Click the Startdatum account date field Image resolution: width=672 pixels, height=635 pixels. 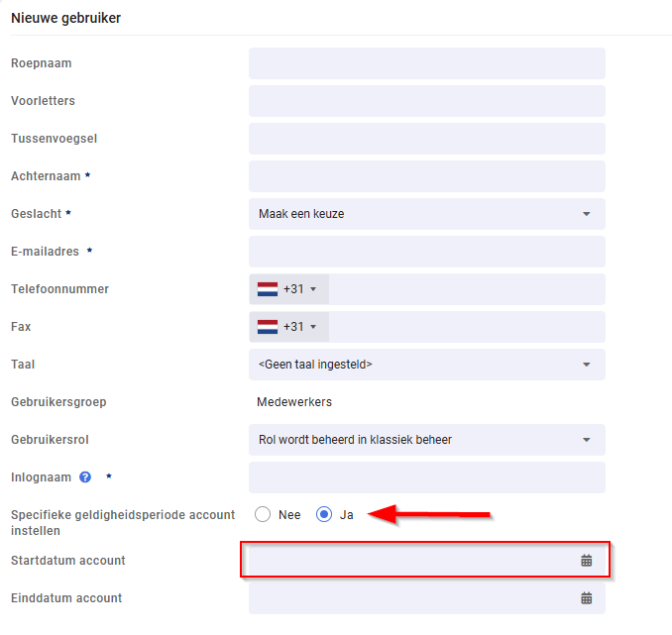point(406,561)
